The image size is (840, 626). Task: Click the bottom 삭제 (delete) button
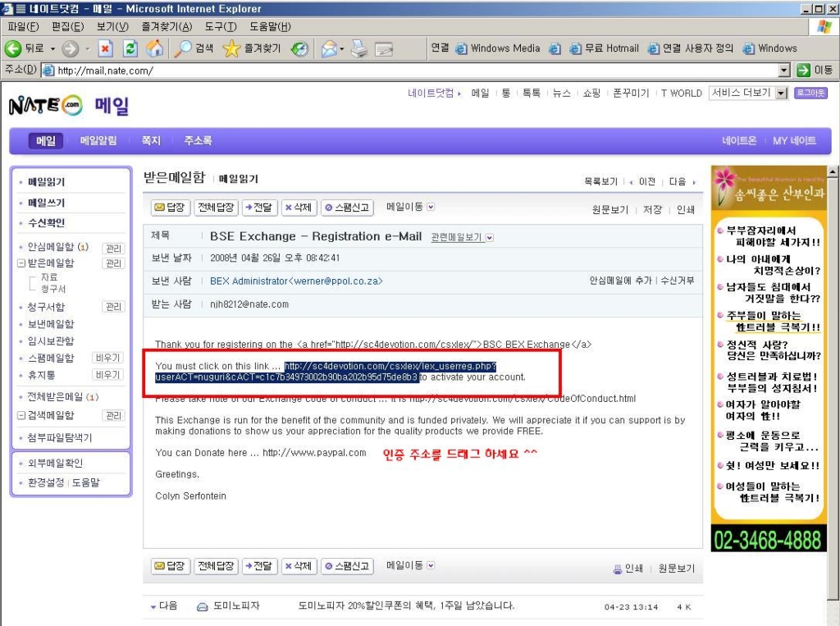[x=299, y=566]
